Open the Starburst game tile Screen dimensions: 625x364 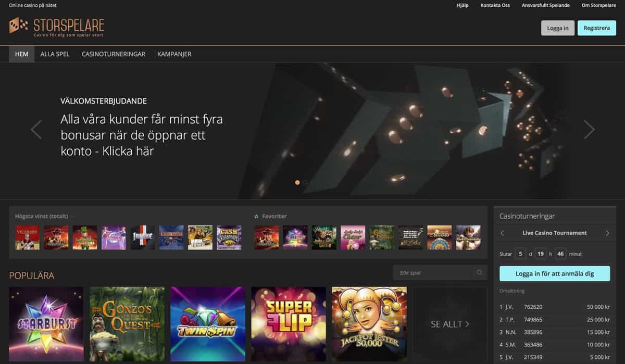click(x=46, y=324)
